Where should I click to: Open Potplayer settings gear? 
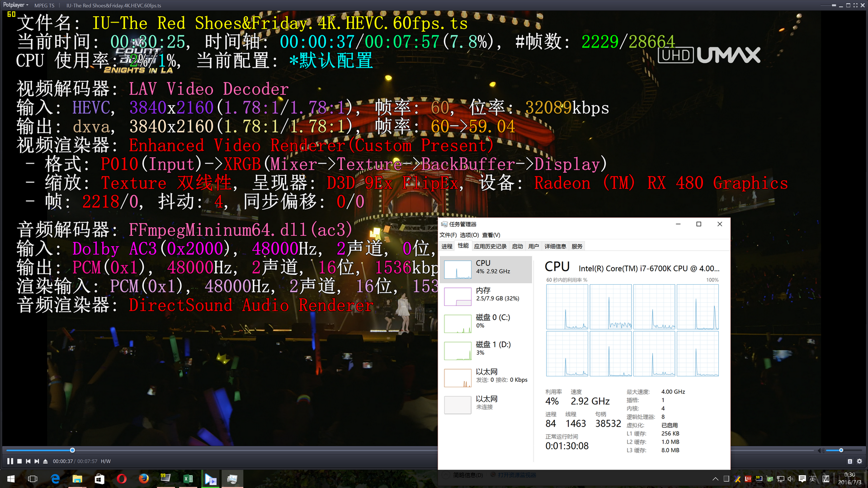point(859,461)
